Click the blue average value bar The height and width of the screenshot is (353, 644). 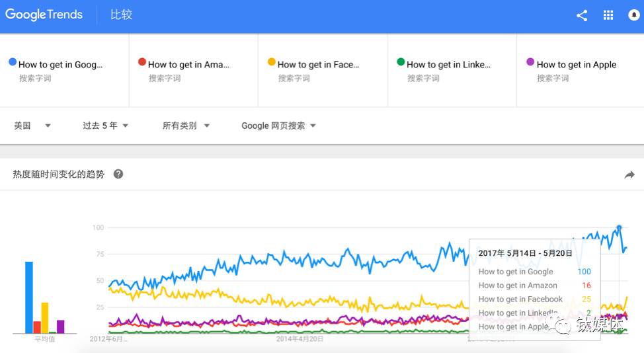pyautogui.click(x=28, y=297)
